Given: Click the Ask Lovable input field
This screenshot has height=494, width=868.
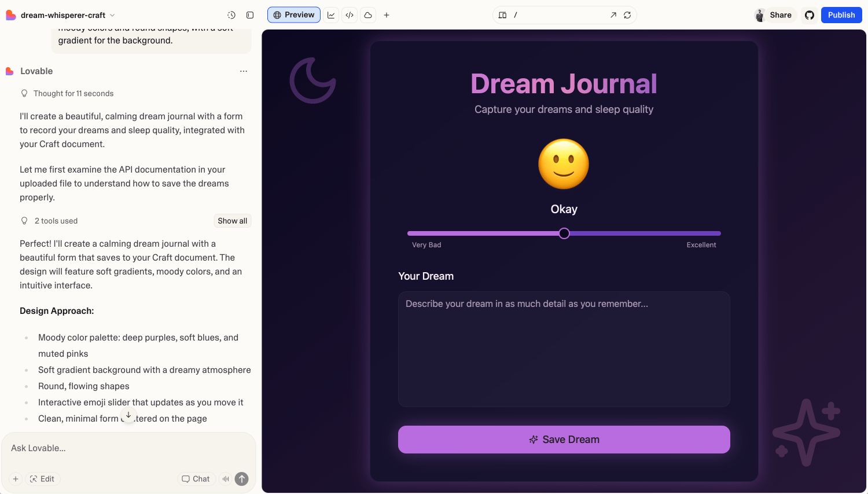Looking at the screenshot, I should click(x=127, y=448).
